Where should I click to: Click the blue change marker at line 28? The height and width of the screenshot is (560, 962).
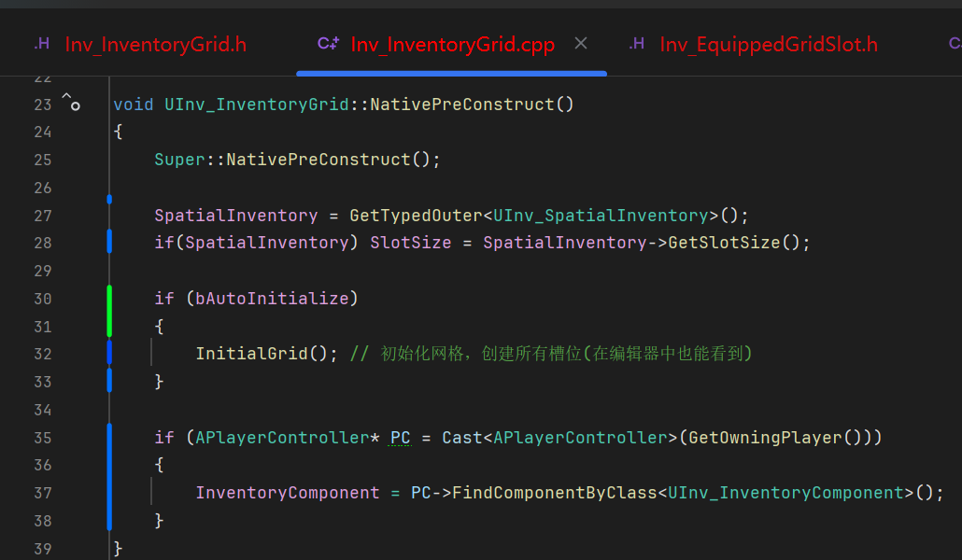click(x=109, y=242)
